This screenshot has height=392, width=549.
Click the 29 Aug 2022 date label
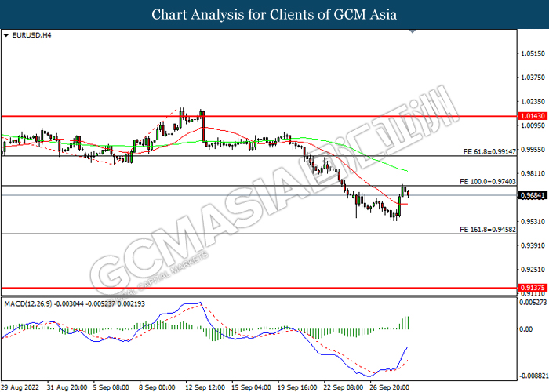point(20,387)
